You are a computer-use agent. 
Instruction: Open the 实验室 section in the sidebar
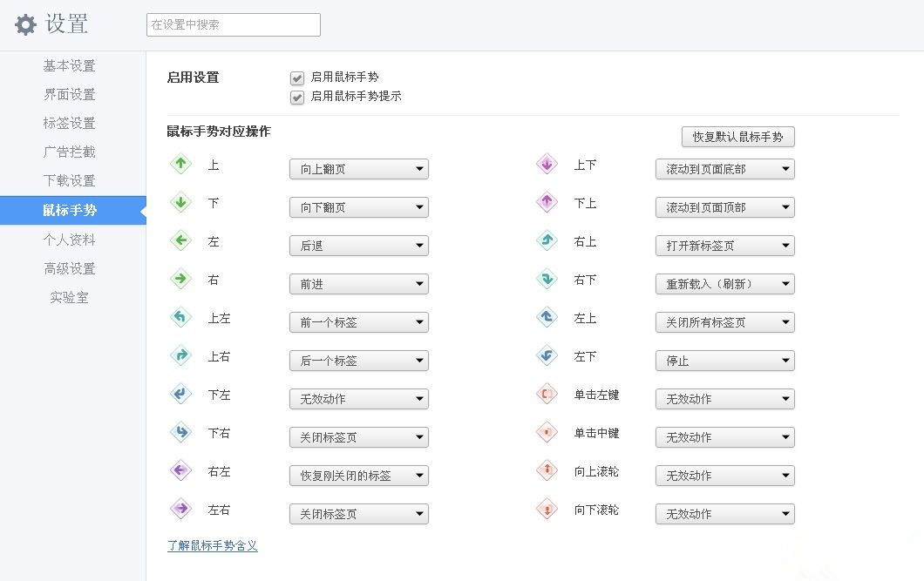pos(65,296)
